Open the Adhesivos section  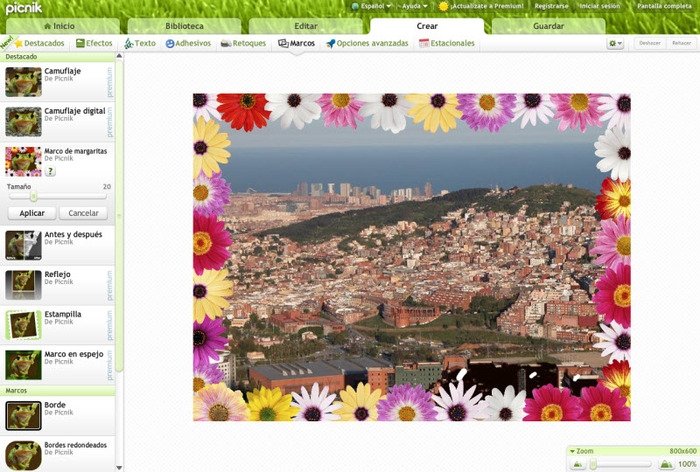click(188, 43)
